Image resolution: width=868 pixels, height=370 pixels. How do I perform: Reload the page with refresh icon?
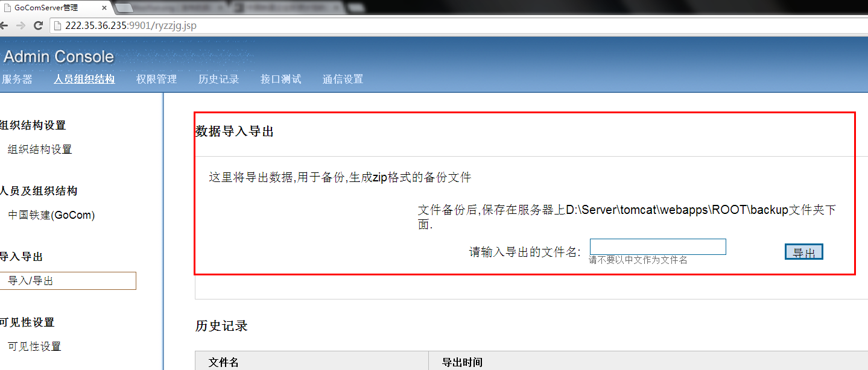click(x=38, y=26)
